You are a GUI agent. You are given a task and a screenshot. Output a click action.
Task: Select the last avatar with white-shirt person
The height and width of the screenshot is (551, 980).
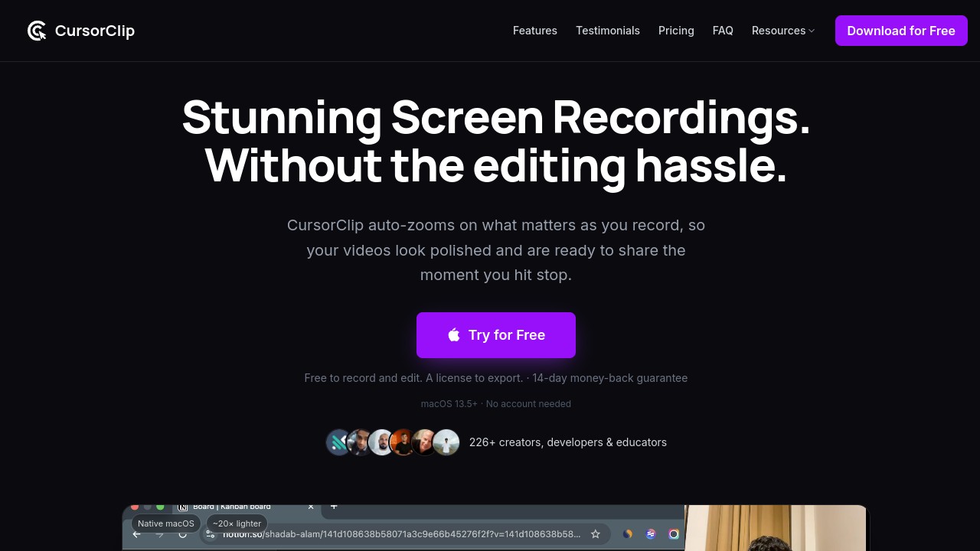446,442
